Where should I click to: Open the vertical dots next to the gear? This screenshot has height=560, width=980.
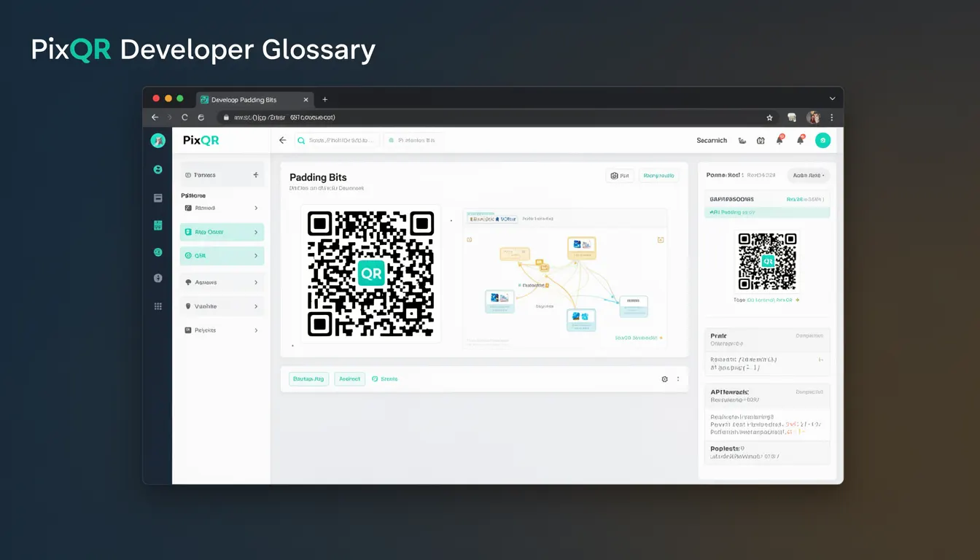678,379
